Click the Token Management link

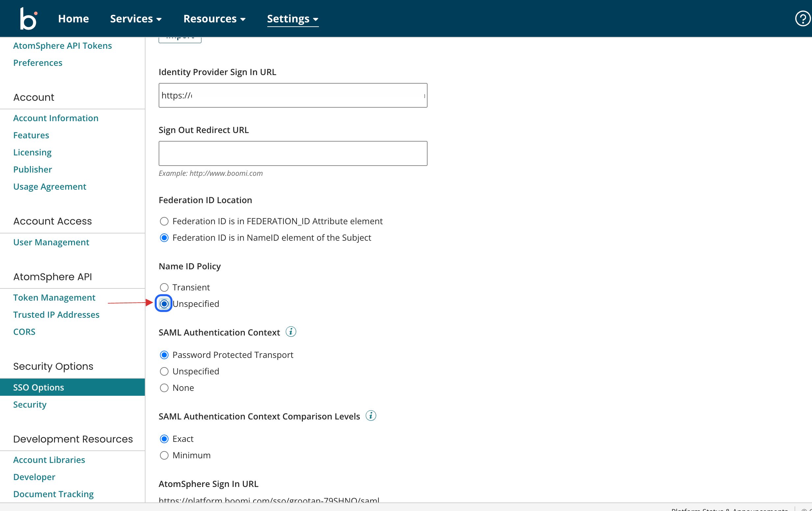click(54, 297)
